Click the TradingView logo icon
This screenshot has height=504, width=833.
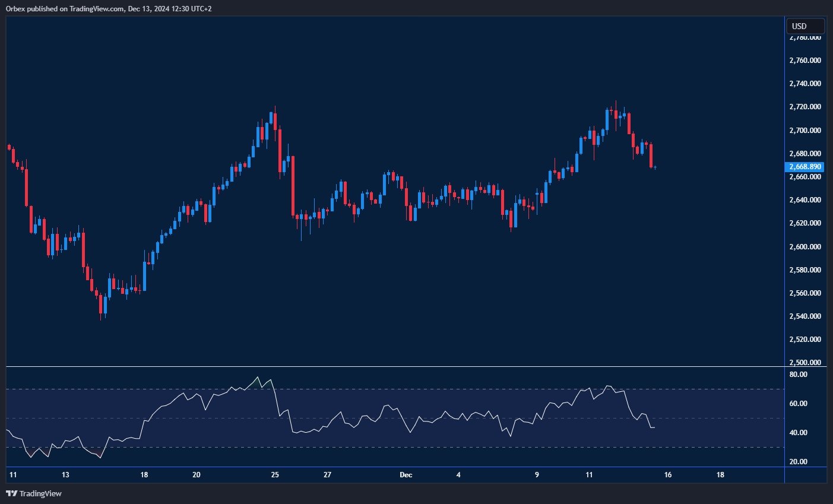[x=11, y=493]
